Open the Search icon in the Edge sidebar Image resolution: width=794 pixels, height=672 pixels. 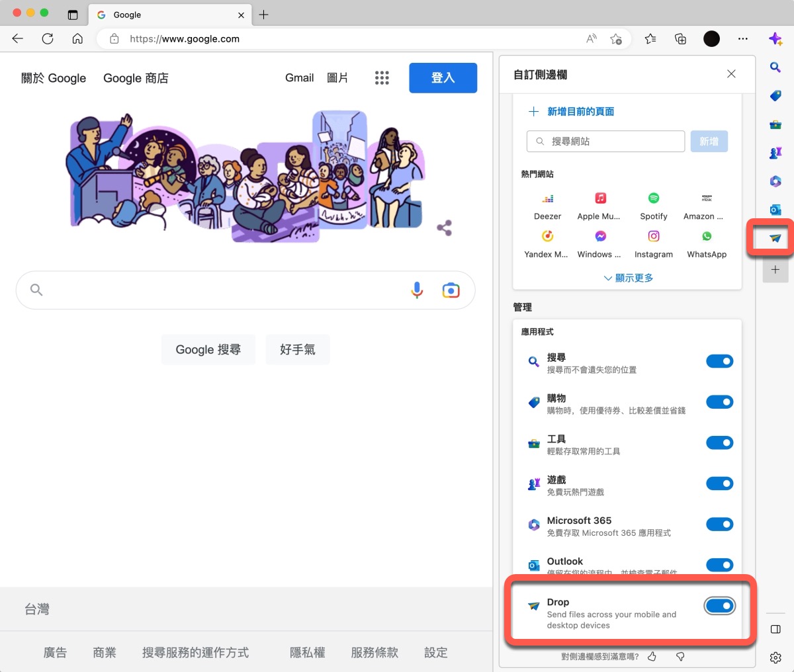(775, 67)
